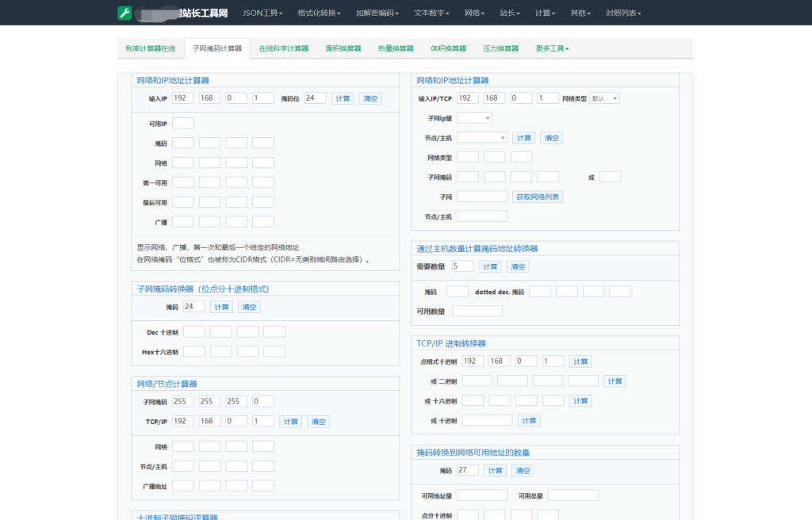Expand the 更多工具 tab dropdown

[x=552, y=48]
